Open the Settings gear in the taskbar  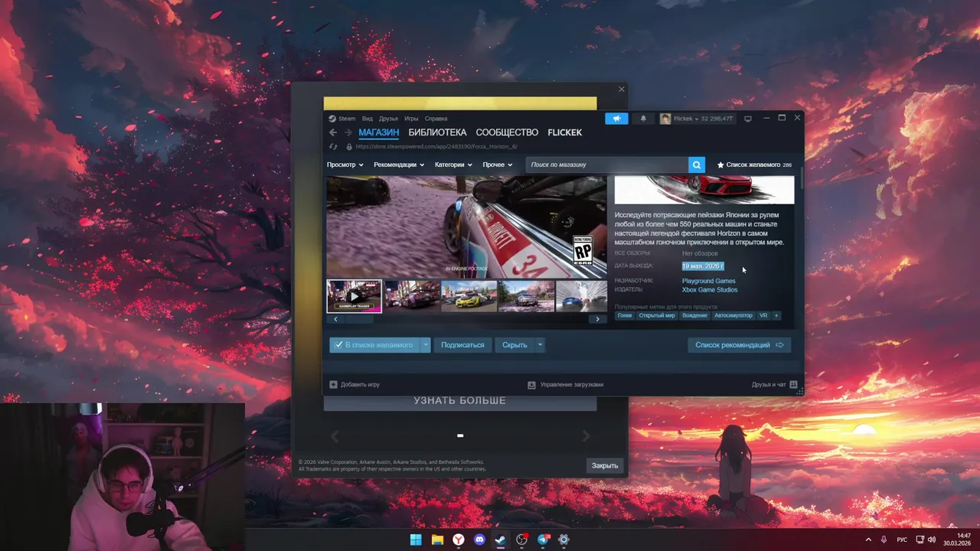[x=563, y=540]
